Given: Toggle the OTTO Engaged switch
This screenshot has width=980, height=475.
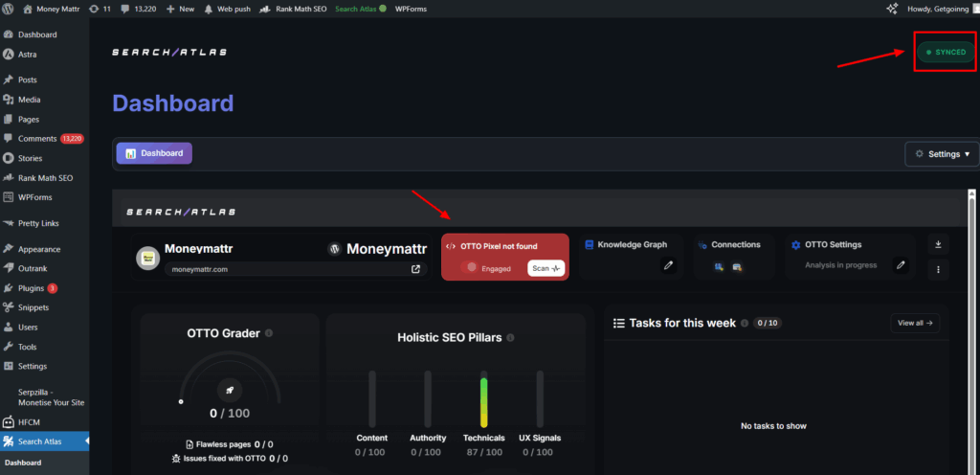Looking at the screenshot, I should coord(469,267).
